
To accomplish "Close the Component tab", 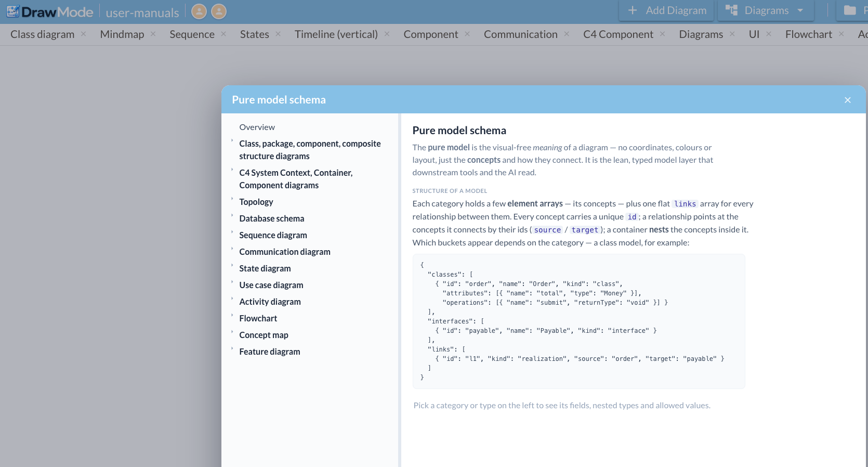I will click(467, 34).
